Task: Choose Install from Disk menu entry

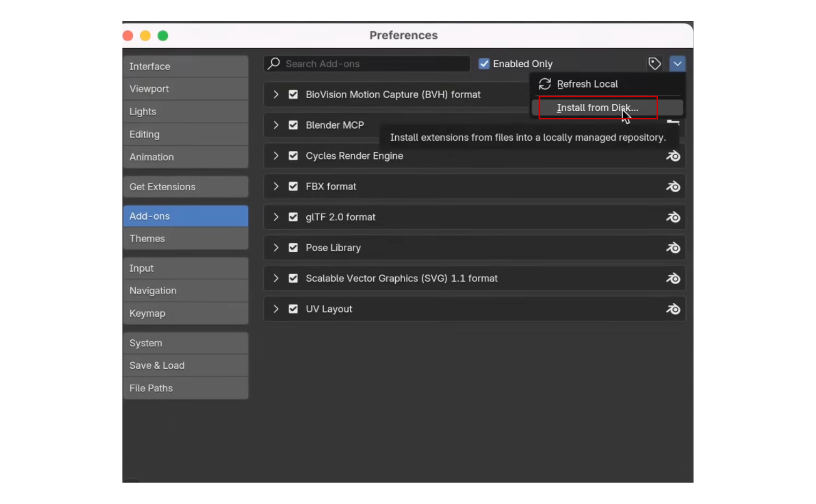Action: pos(597,108)
